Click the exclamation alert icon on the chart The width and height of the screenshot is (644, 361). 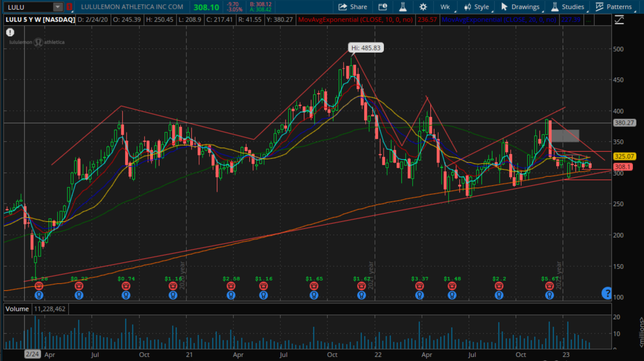[x=10, y=33]
